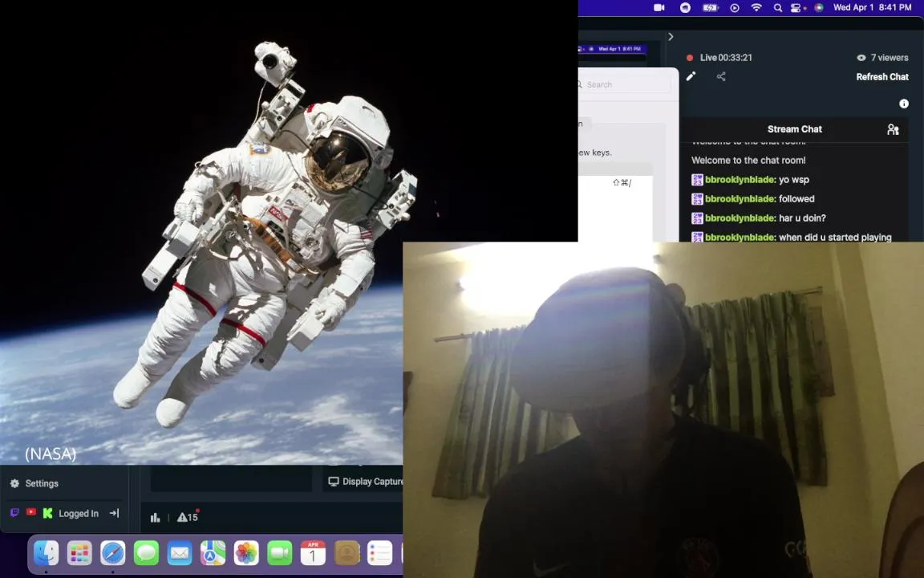Open Reminders from the Dock

(379, 553)
